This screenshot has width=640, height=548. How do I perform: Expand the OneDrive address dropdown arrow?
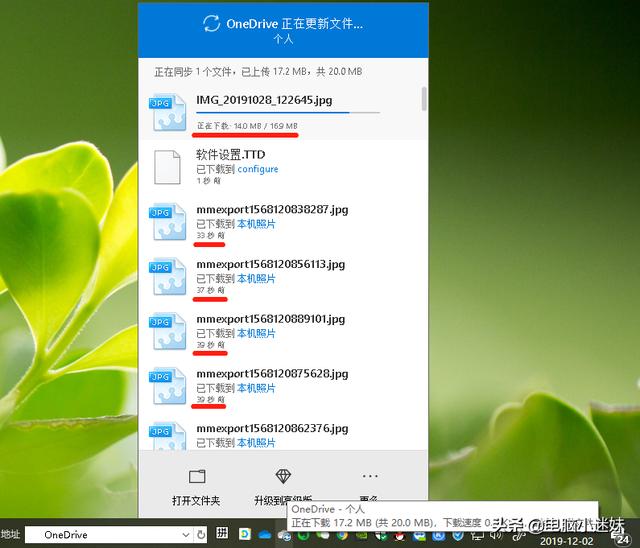(186, 535)
